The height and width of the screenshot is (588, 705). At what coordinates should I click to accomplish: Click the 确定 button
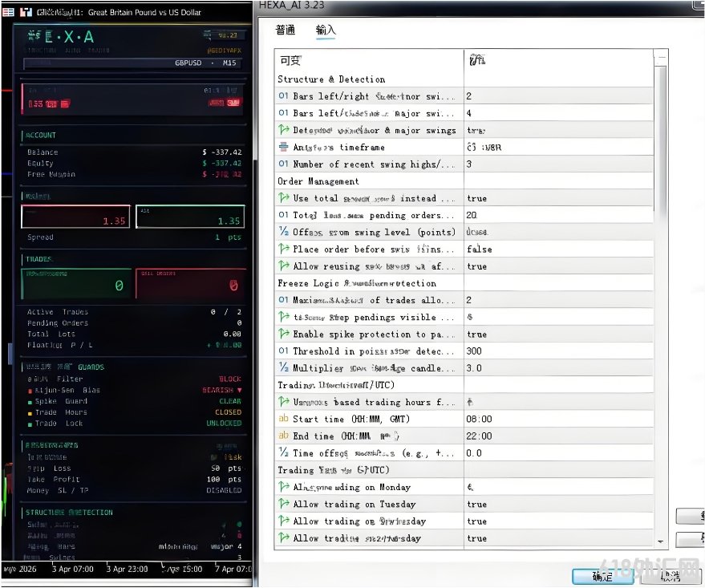pos(602,576)
